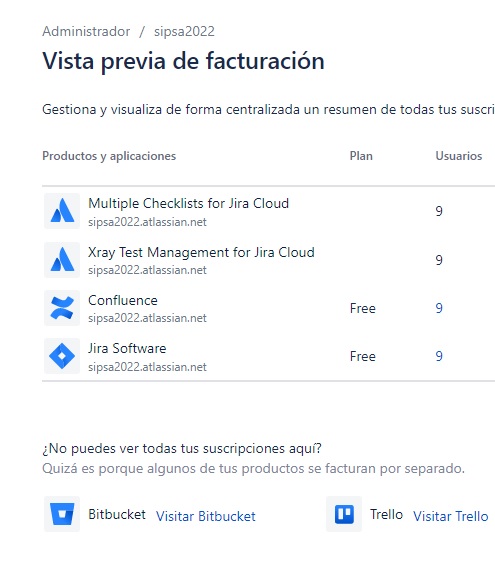Image resolution: width=495 pixels, height=567 pixels.
Task: Click the Jira Software product name
Action: click(127, 349)
